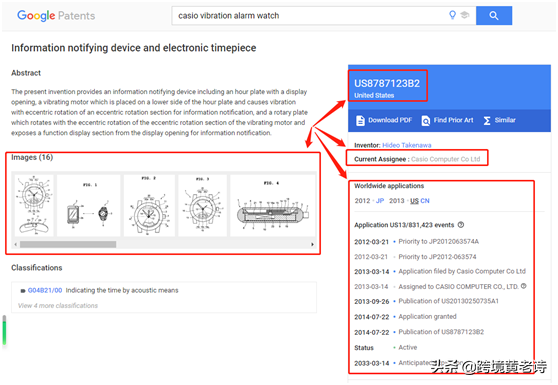This screenshot has width=558, height=385.
Task: Click the graduation cap scholar icon
Action: tap(465, 15)
